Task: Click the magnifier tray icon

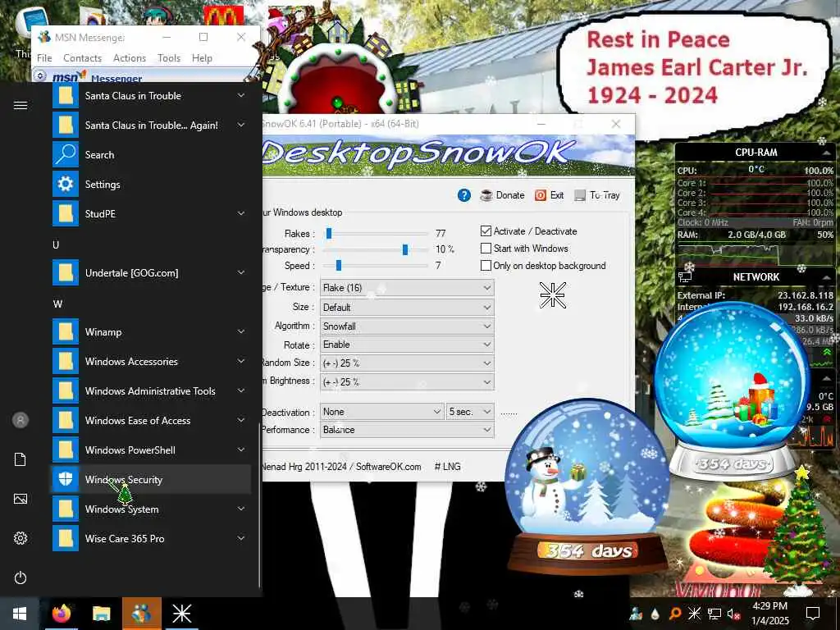Action: (675, 614)
